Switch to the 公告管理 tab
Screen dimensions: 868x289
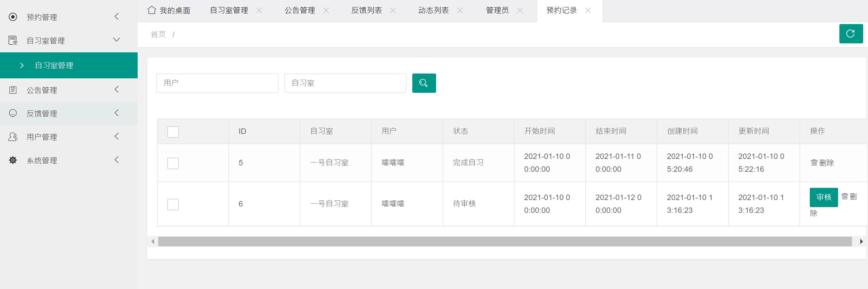click(x=299, y=10)
